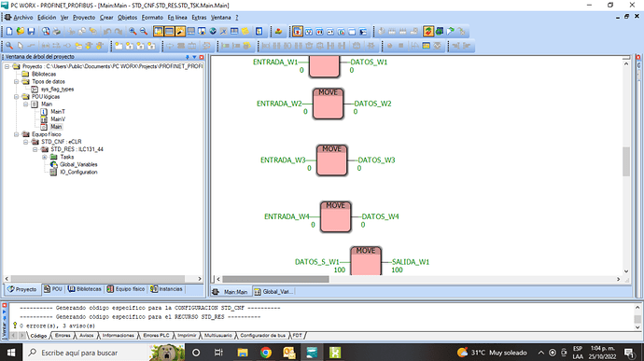Open the Archivo menu

(23, 17)
